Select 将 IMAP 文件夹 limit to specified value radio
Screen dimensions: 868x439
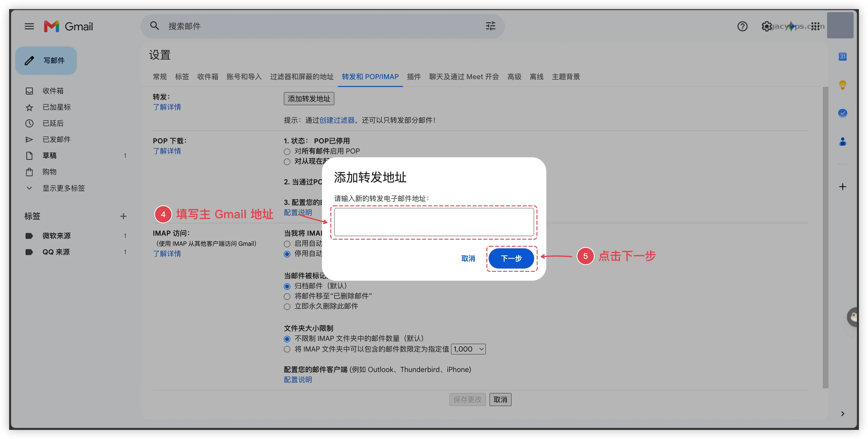(287, 349)
